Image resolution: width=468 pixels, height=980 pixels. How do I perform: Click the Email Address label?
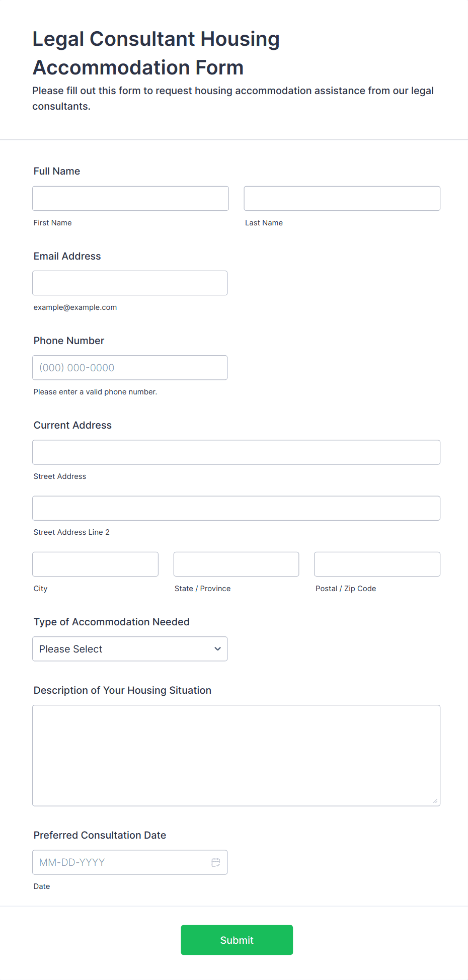coord(67,256)
